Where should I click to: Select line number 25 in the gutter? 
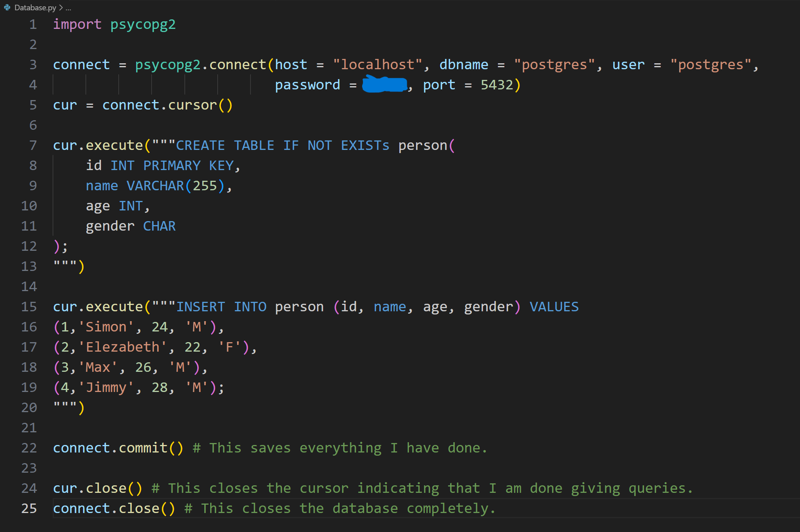[29, 508]
